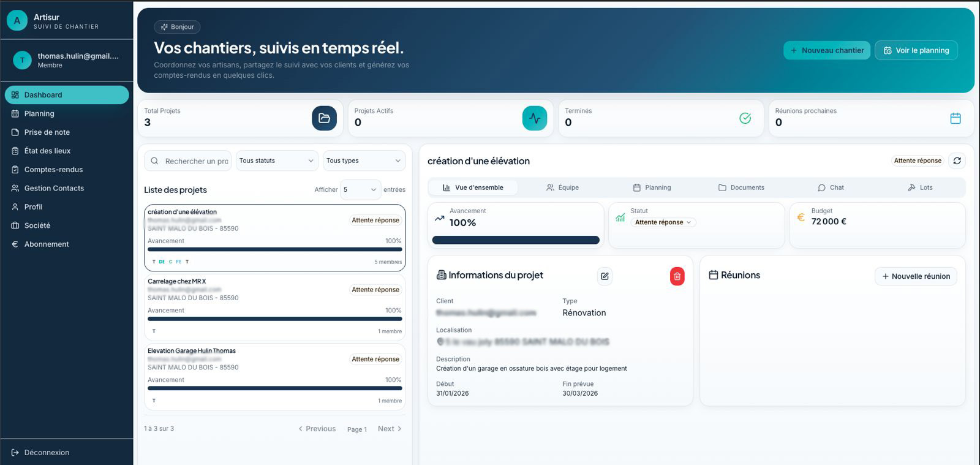The width and height of the screenshot is (980, 465).
Task: Click the edit project information pencil icon
Action: pyautogui.click(x=605, y=276)
